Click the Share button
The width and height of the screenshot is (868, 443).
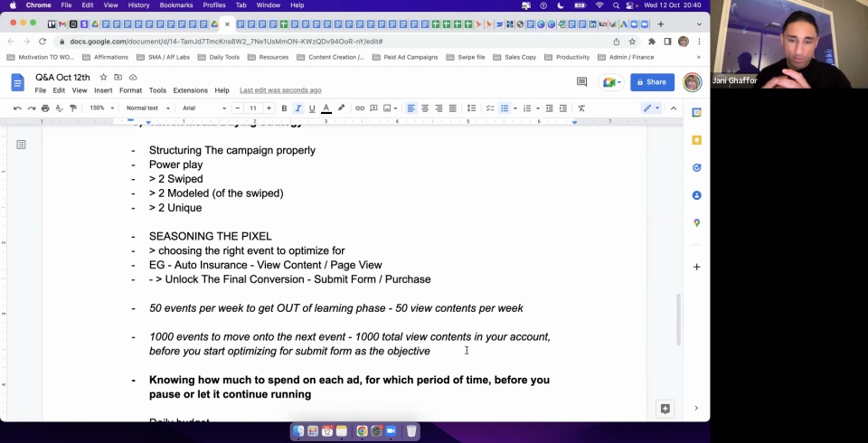pos(652,82)
